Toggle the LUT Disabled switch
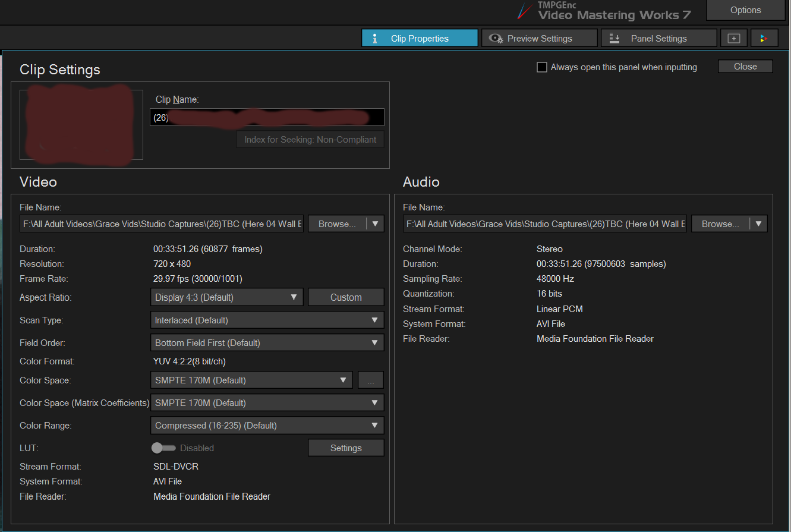The height and width of the screenshot is (532, 791). tap(163, 448)
